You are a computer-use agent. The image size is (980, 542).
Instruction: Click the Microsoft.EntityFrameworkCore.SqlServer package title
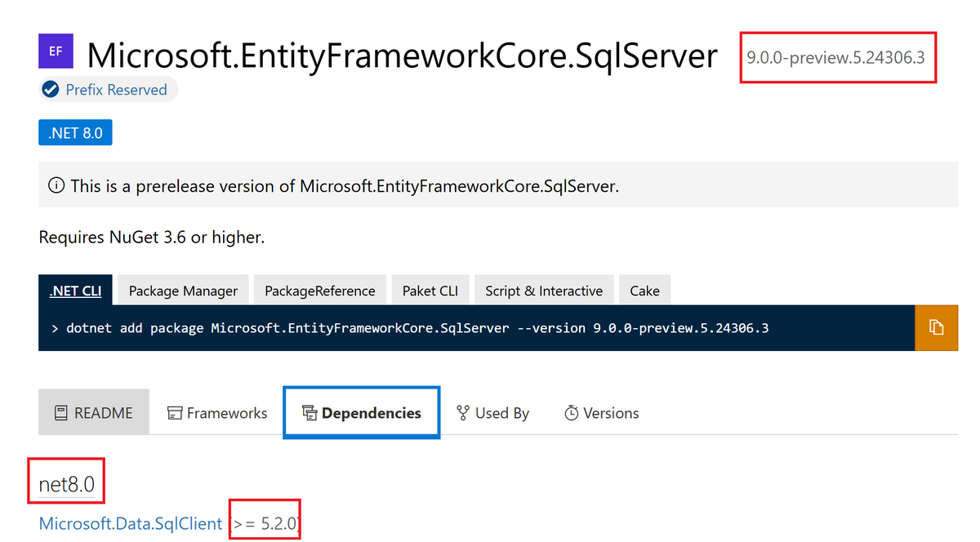[x=403, y=56]
